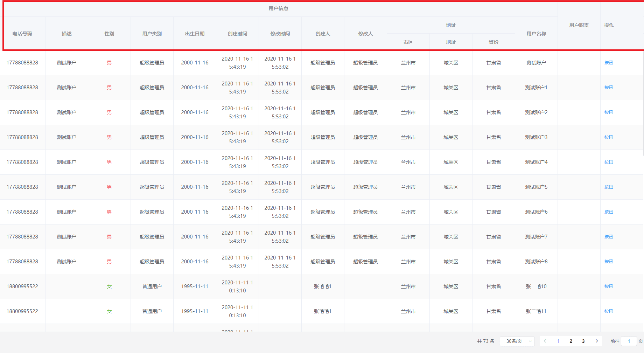The image size is (644, 353).
Task: Click 按钮 link in 测试账户2 row
Action: click(x=609, y=112)
